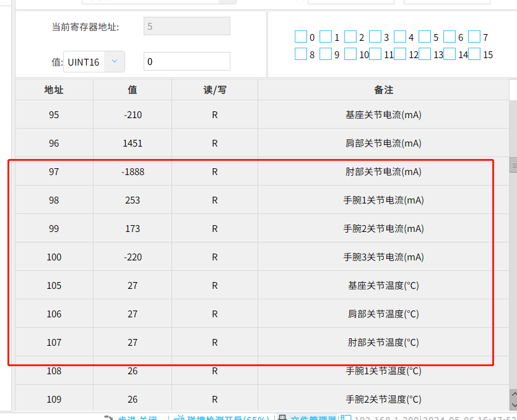Screen dimensions: 517x420
Task: Open the UINT16 value type dropdown
Action: [115, 61]
